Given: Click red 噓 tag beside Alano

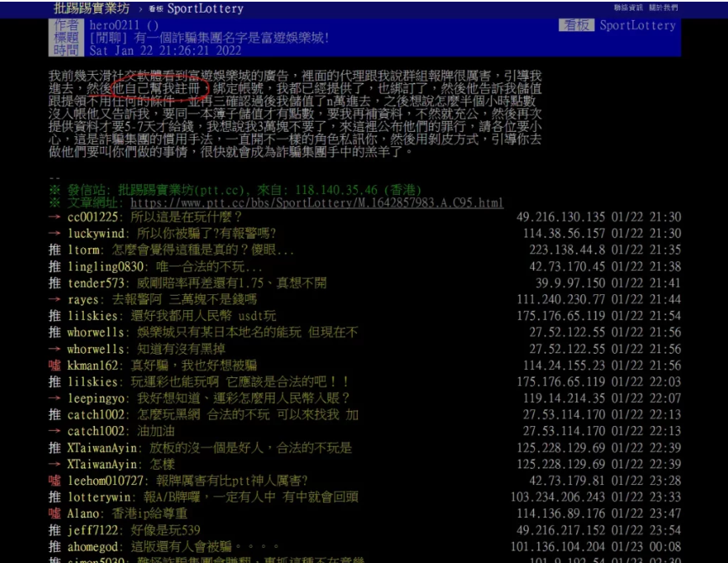Looking at the screenshot, I should (55, 513).
